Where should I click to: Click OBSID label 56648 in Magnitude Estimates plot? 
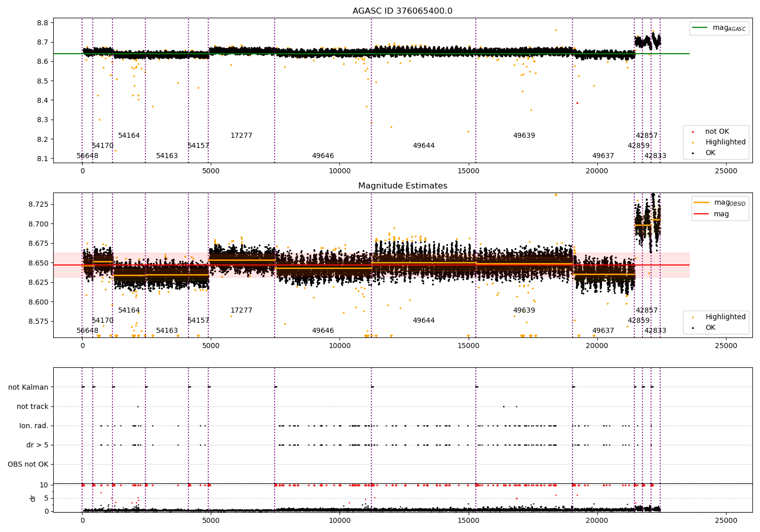[x=88, y=331]
